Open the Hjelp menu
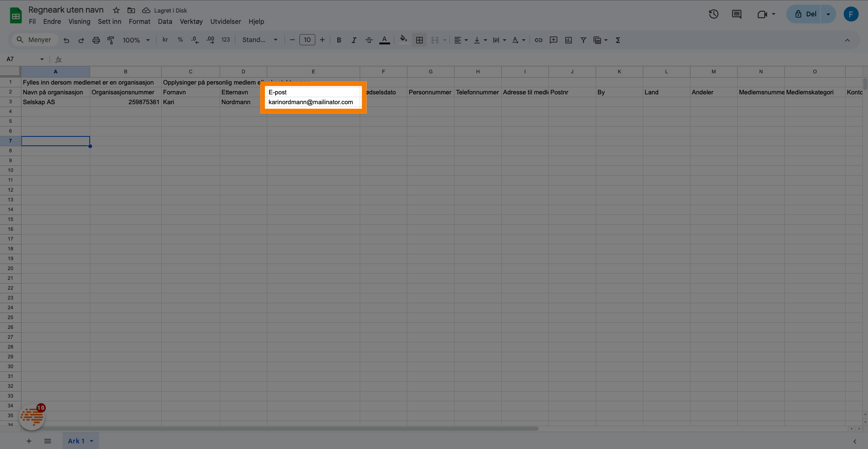 pyautogui.click(x=256, y=21)
